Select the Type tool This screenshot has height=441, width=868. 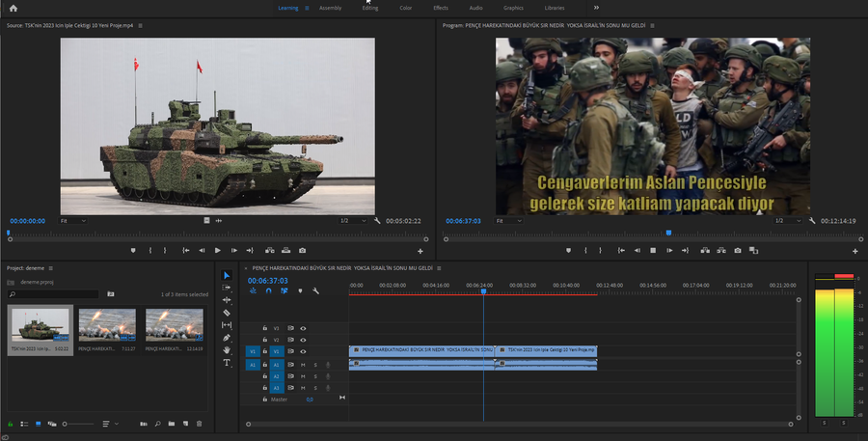click(227, 363)
